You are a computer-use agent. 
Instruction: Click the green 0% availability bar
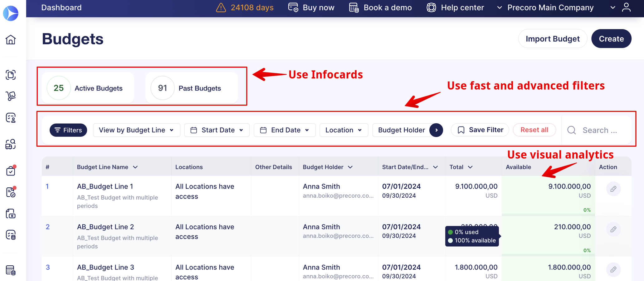click(x=548, y=210)
